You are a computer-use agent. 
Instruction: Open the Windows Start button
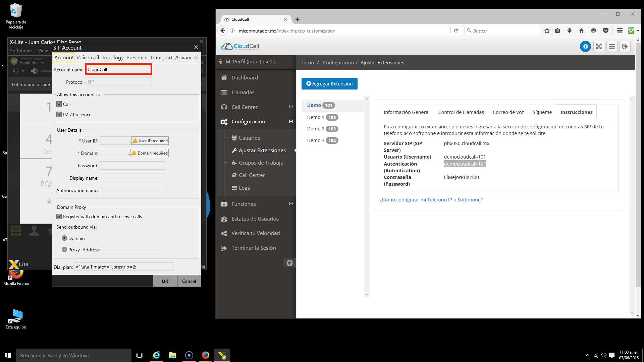[x=8, y=355]
